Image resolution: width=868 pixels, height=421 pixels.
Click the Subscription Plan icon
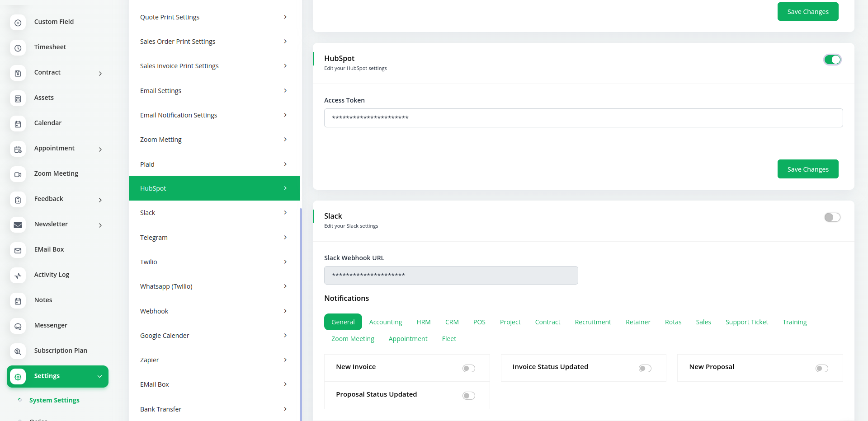pos(18,351)
